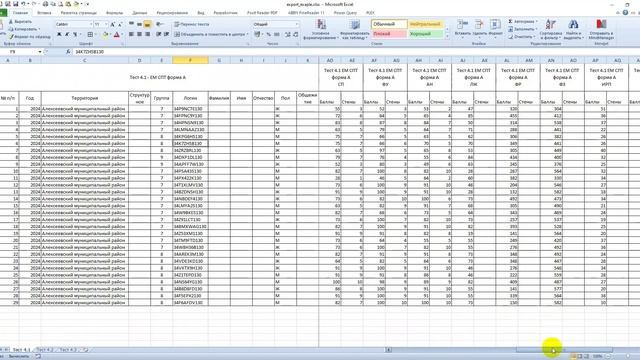Increase font size with the large A icon

[113, 24]
